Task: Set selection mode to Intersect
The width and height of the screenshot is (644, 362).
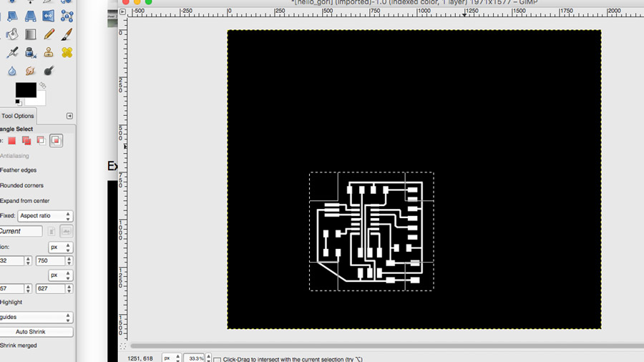Action: 57,141
